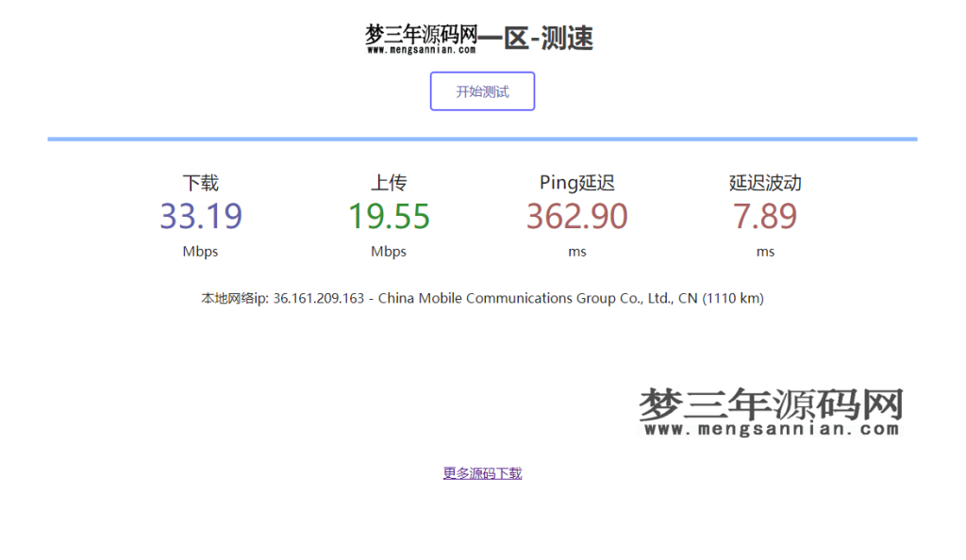Click the blue progress bar divider line

pyautogui.click(x=482, y=138)
